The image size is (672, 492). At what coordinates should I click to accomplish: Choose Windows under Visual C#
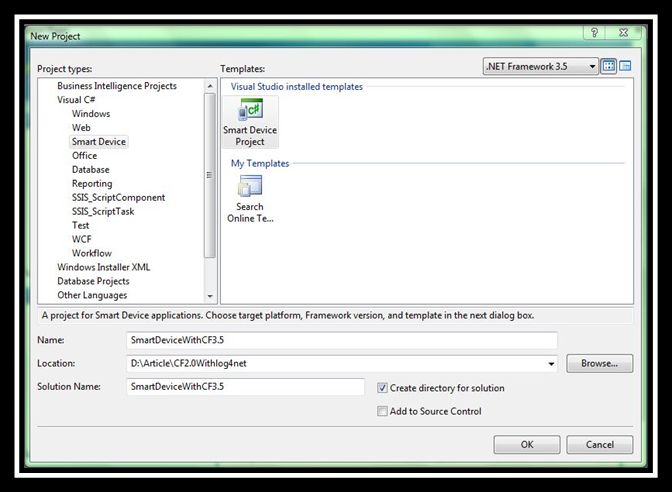[x=91, y=114]
